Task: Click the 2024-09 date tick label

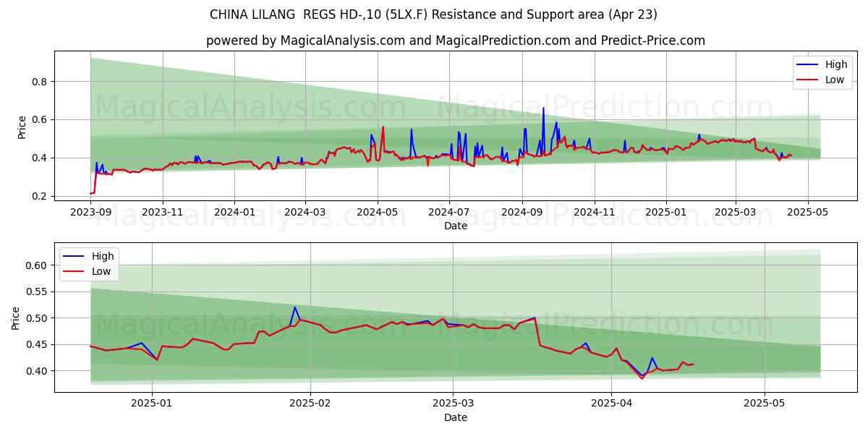Action: [x=522, y=213]
